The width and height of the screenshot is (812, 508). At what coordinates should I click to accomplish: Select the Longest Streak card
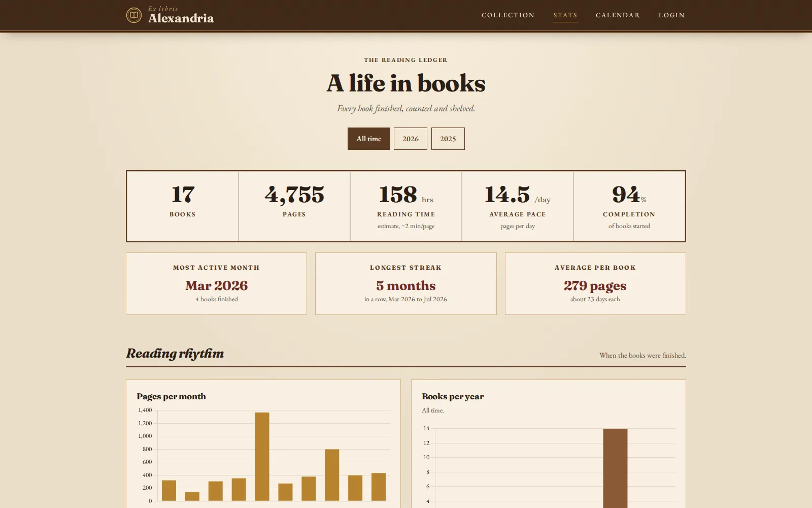[x=406, y=283]
